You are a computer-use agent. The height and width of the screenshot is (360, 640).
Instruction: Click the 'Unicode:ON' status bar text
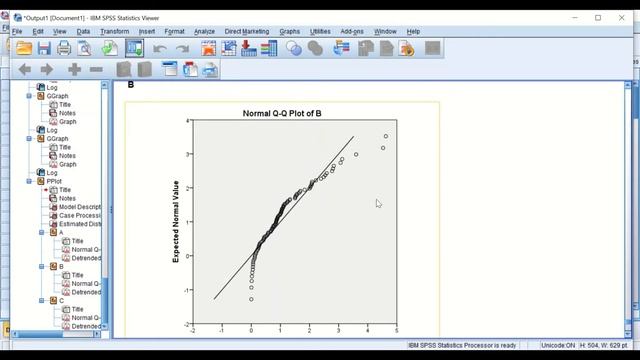558,345
